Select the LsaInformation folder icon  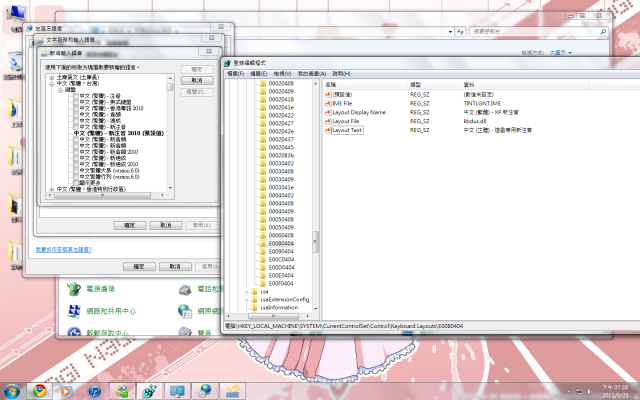pos(255,307)
